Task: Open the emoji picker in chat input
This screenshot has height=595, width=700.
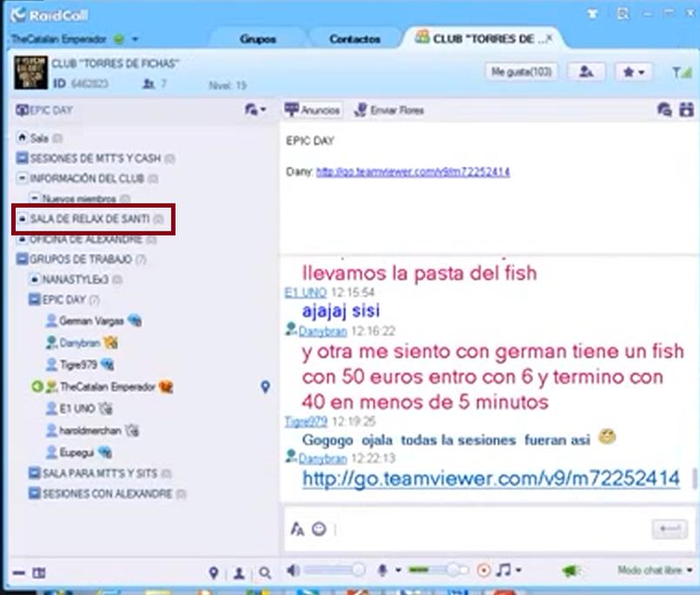Action: pyautogui.click(x=319, y=530)
